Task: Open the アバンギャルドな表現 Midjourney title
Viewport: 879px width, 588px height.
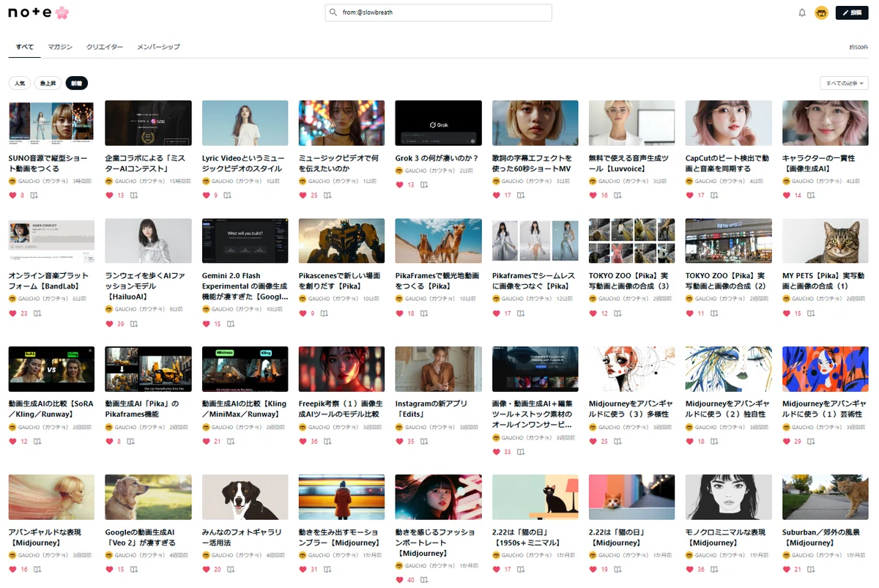Action: (45, 537)
